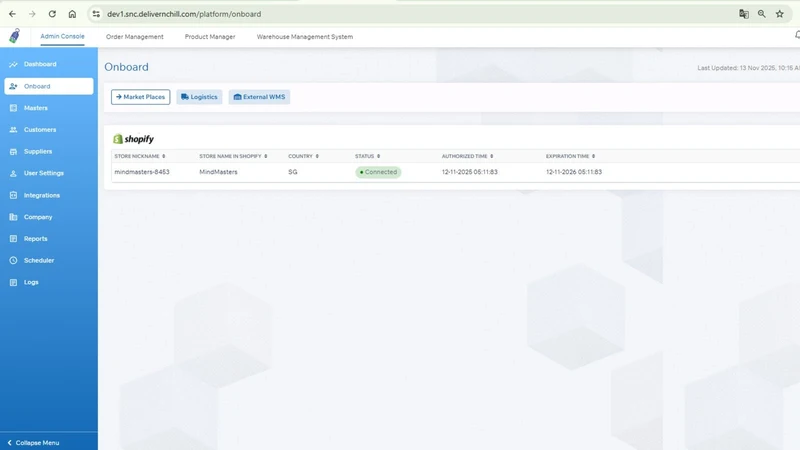Click the Deliver n Chill logo
This screenshot has height=450, width=800.
point(15,36)
